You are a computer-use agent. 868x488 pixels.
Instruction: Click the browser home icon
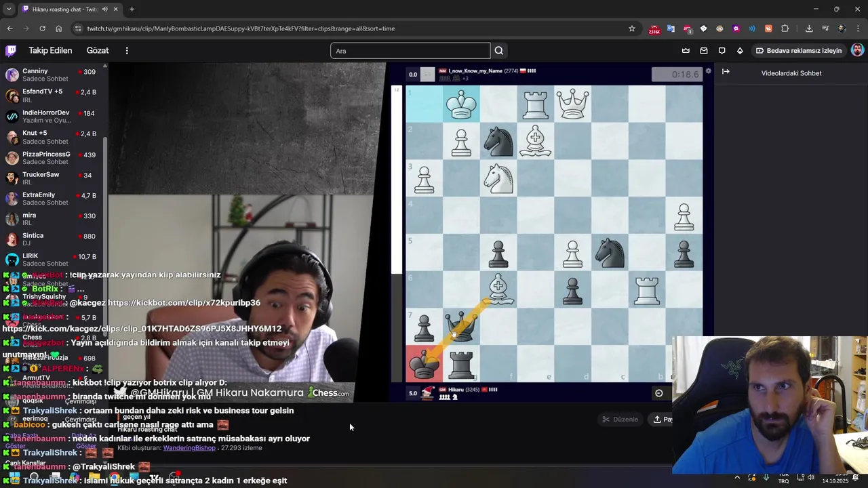pyautogui.click(x=58, y=28)
